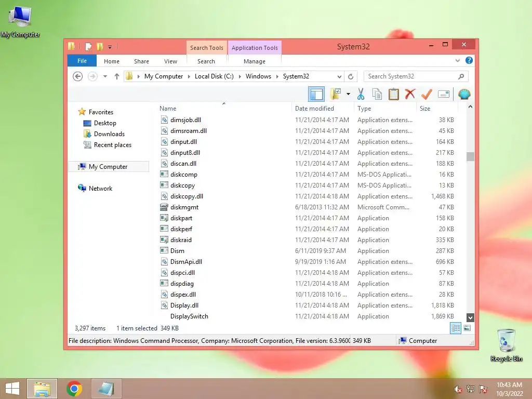This screenshot has width=532, height=399.
Task: Select the diskpart application
Action: pyautogui.click(x=181, y=218)
